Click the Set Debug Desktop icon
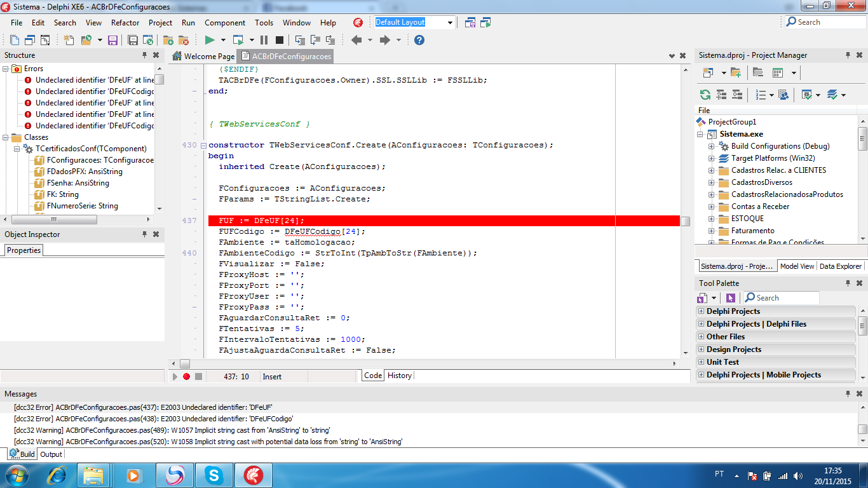 pos(485,22)
